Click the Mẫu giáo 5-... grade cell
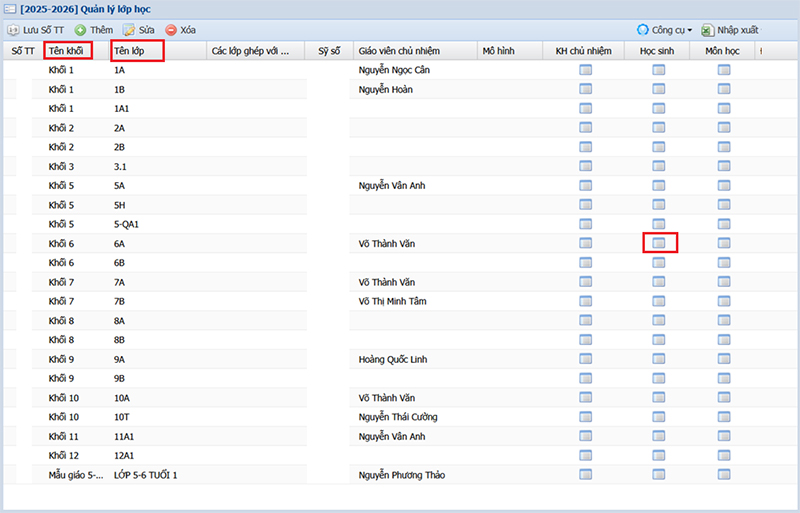The image size is (800, 513). click(x=76, y=475)
